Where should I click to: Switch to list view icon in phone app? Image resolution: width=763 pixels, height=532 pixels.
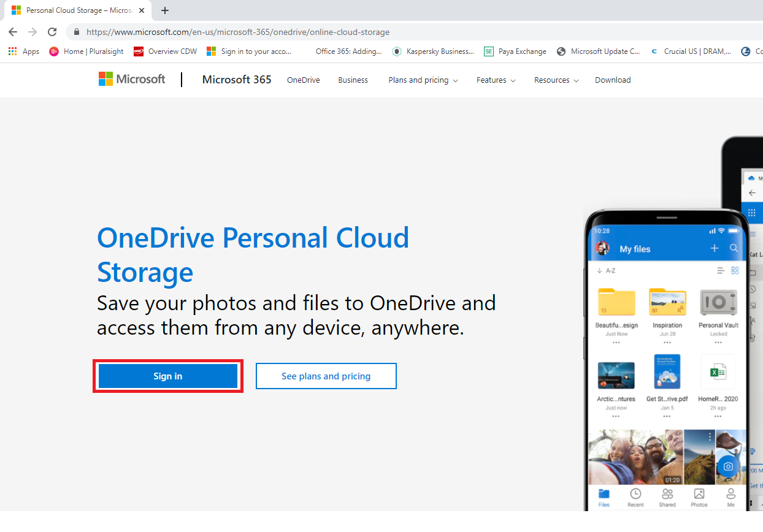[x=721, y=270]
